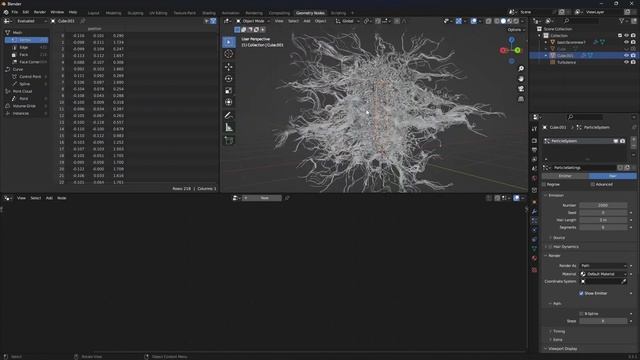
Task: Select the Annotate pencil tool
Action: point(229,116)
